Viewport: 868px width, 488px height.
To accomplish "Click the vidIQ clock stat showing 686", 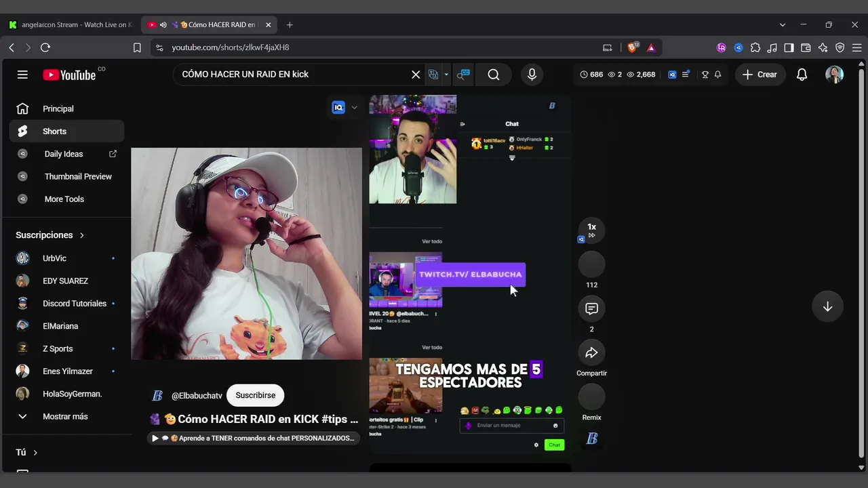I will tap(592, 75).
